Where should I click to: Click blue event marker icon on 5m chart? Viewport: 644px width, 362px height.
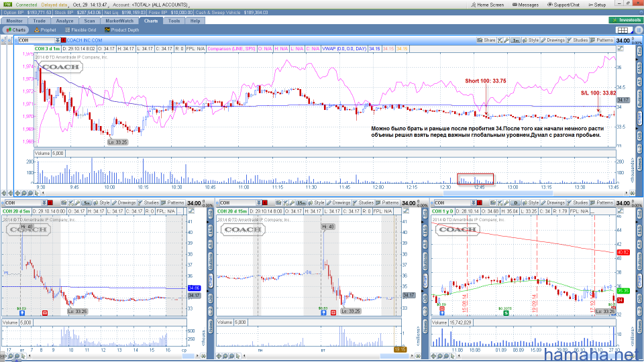point(22,313)
